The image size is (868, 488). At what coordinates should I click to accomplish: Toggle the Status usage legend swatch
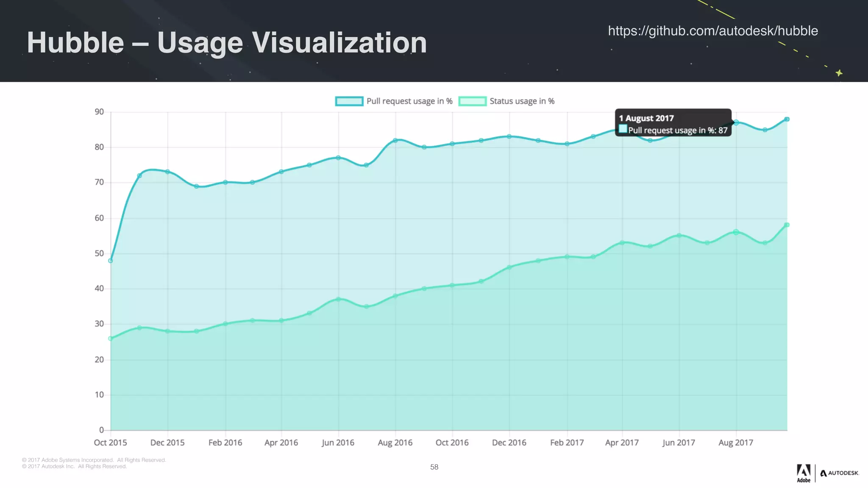click(x=472, y=101)
